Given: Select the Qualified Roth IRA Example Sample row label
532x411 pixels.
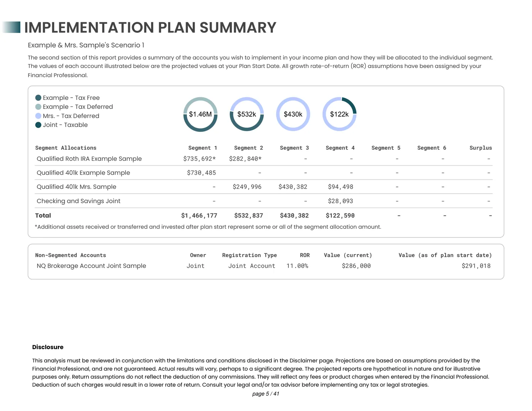Looking at the screenshot, I should (89, 159).
